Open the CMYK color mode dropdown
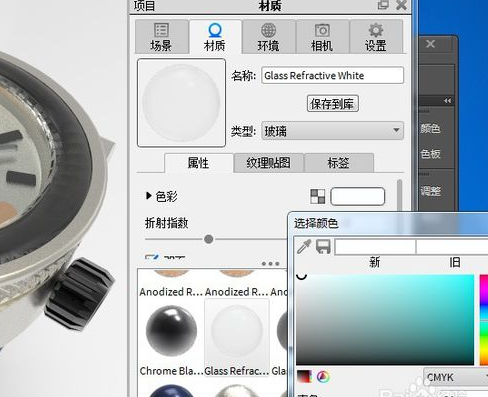This screenshot has height=397, width=488. (456, 377)
